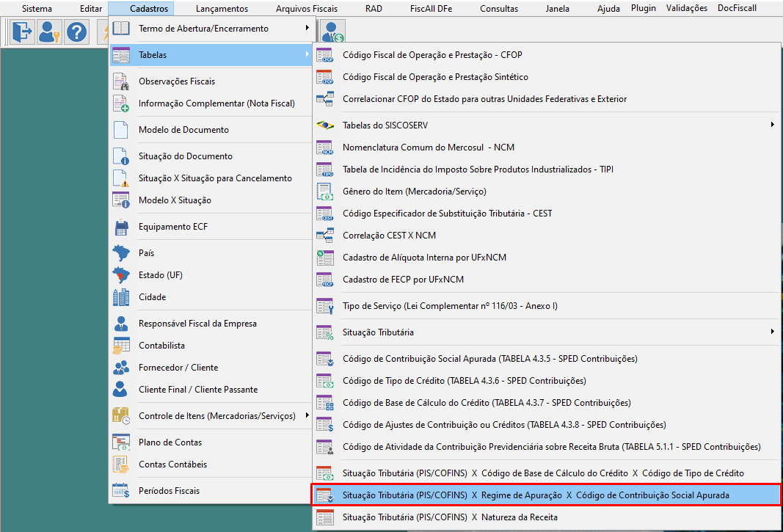
Task: Select Correlação CEST X NCM
Action: point(546,236)
